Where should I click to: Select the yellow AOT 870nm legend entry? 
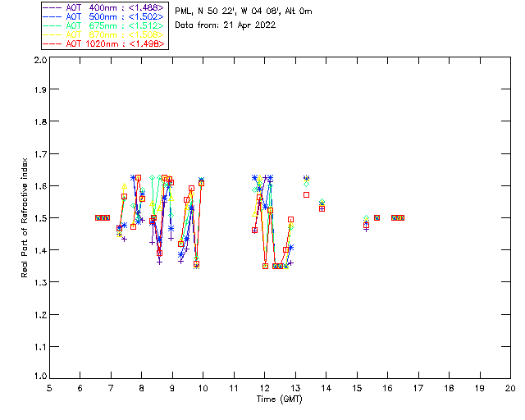click(x=103, y=34)
